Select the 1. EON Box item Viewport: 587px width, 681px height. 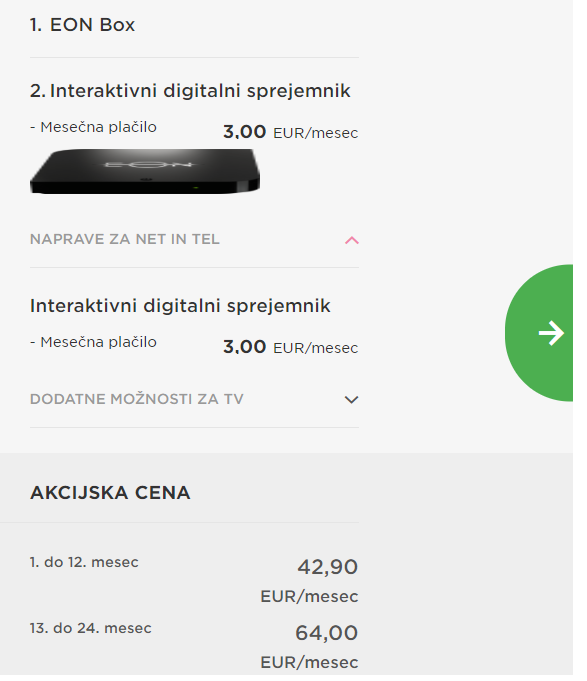pyautogui.click(x=82, y=25)
